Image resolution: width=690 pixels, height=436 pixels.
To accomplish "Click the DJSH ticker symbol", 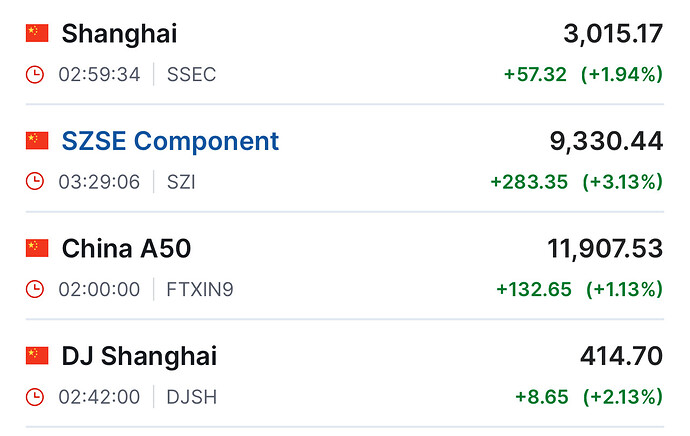I will [x=193, y=397].
